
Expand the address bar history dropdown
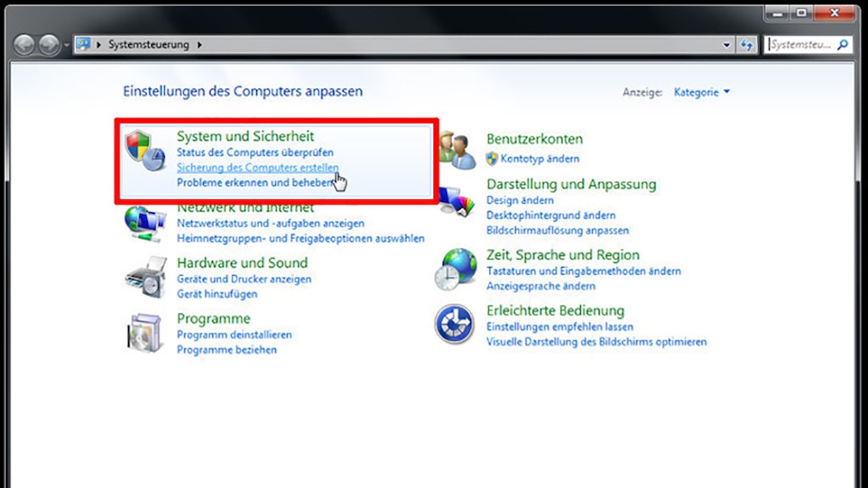[x=726, y=45]
